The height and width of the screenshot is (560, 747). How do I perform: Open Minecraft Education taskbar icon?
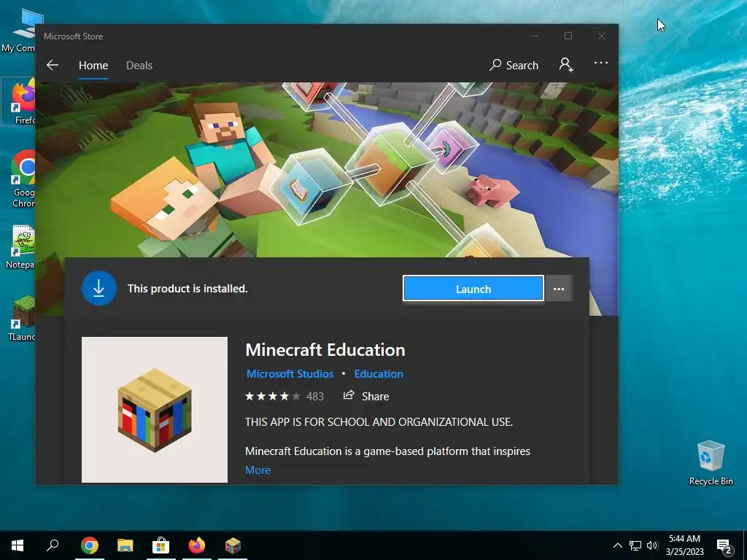(233, 545)
